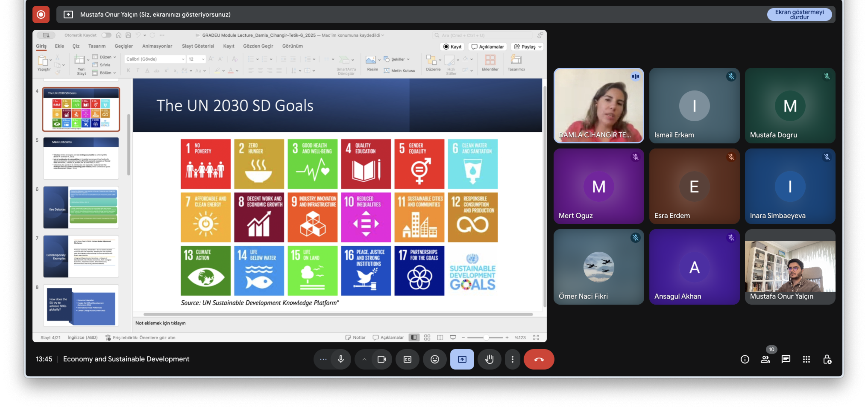Open the chat panel icon
Viewport: 868px width, 409px height.
click(x=786, y=359)
